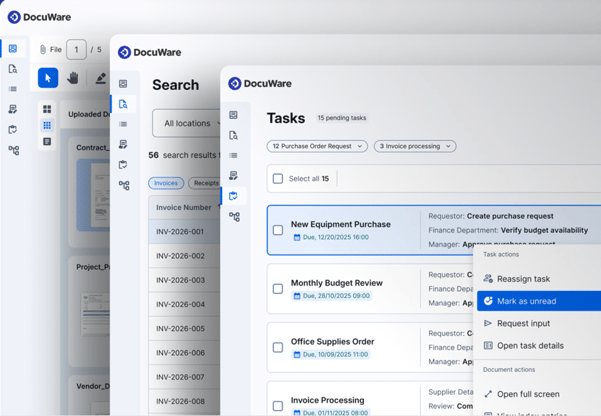Select row INV-2026-005
Image resolution: width=601 pixels, height=416 pixels.
tap(184, 329)
